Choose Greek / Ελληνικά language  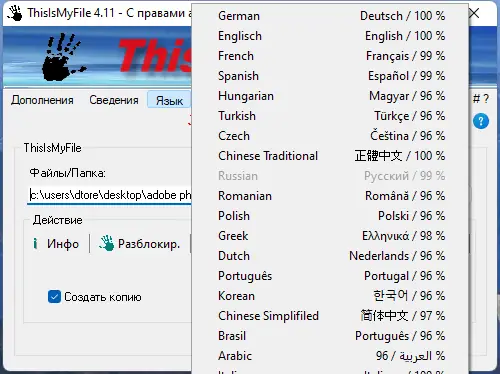tap(331, 236)
